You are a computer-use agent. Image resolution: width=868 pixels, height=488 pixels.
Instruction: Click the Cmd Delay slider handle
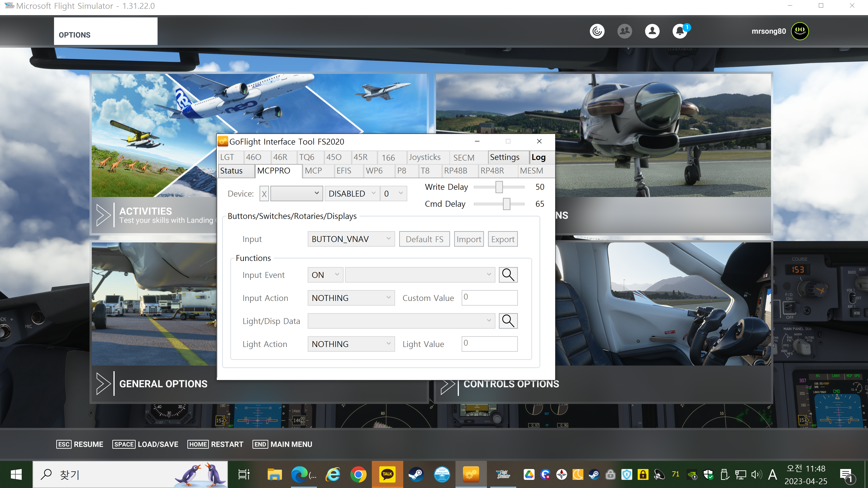pos(506,204)
